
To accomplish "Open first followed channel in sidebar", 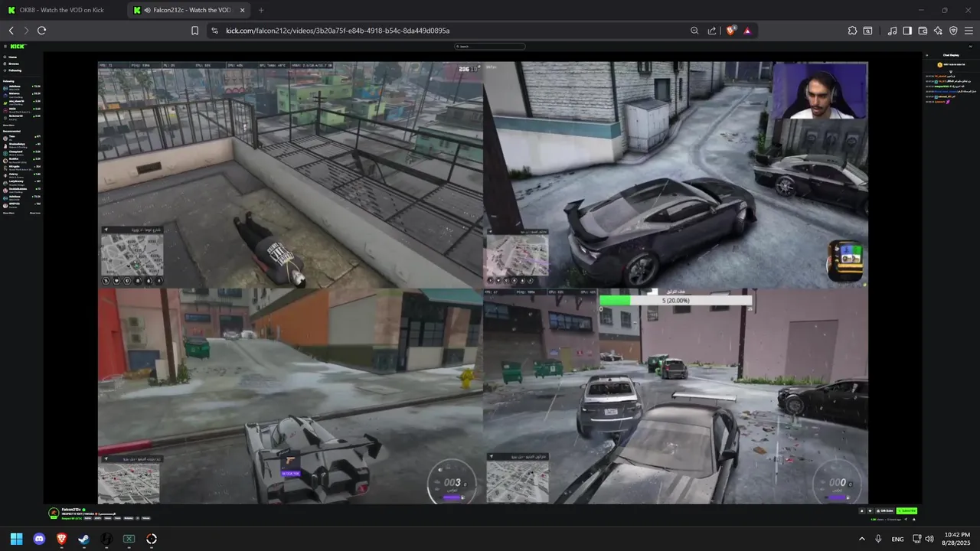I will coord(21,87).
